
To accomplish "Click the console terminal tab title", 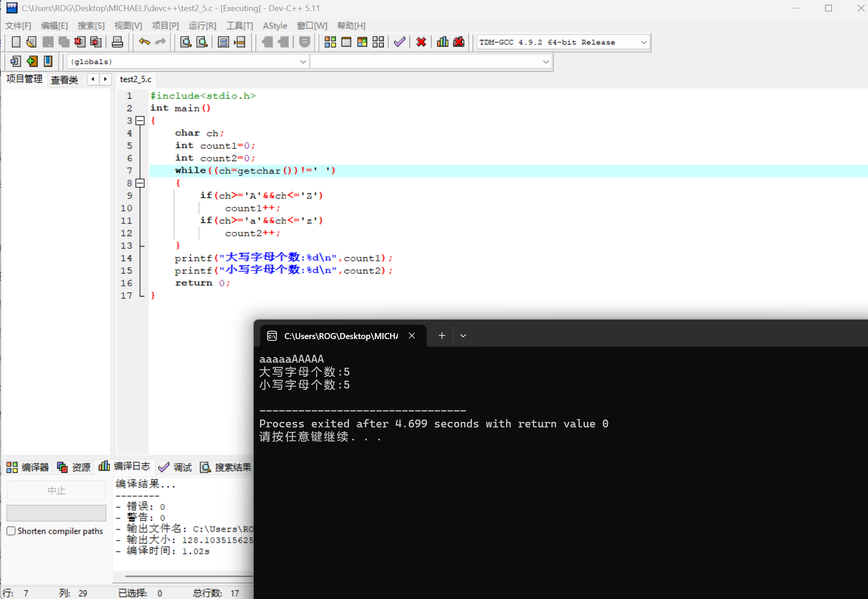I will click(341, 336).
